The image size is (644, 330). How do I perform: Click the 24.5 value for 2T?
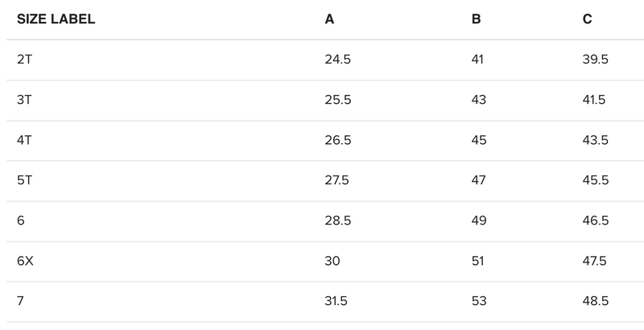(x=337, y=60)
